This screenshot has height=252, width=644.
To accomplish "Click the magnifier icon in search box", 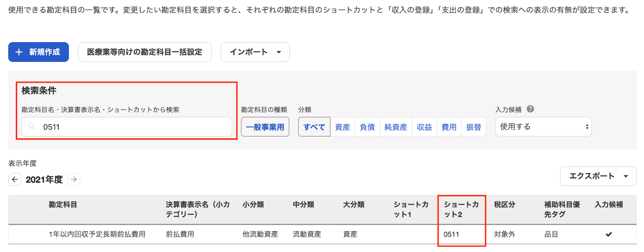I will point(32,127).
